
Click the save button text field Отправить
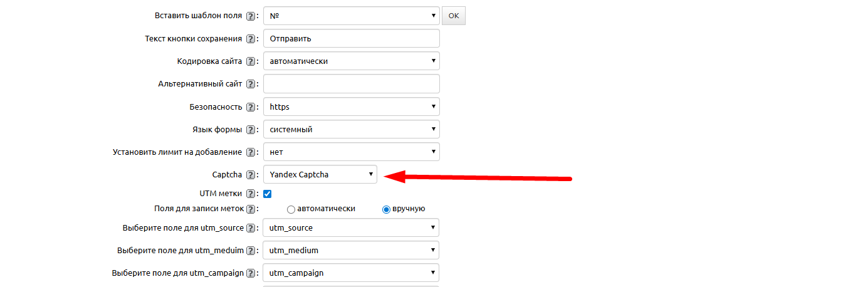[x=351, y=39]
